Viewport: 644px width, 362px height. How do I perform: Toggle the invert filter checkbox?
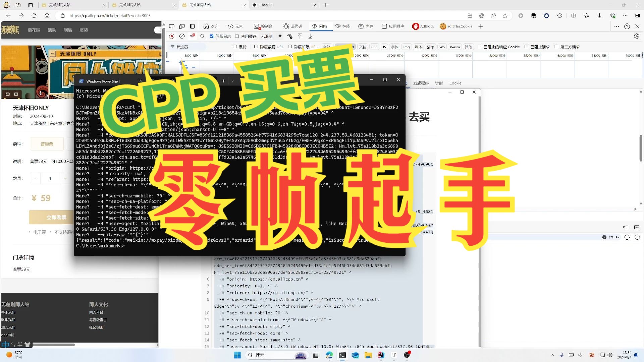(x=235, y=47)
